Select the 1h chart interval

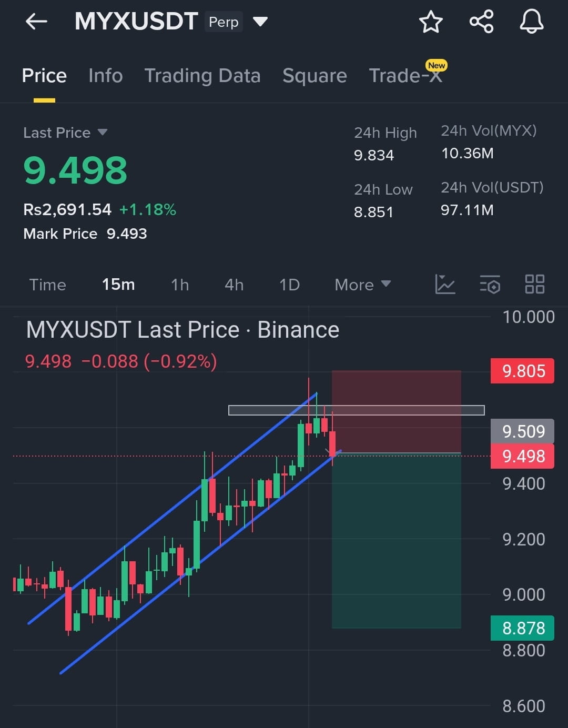[180, 285]
